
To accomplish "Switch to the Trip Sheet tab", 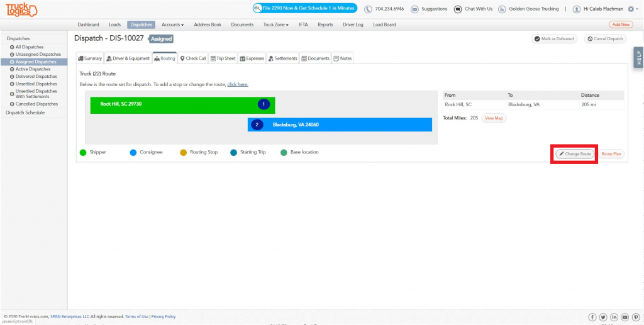I will [223, 58].
